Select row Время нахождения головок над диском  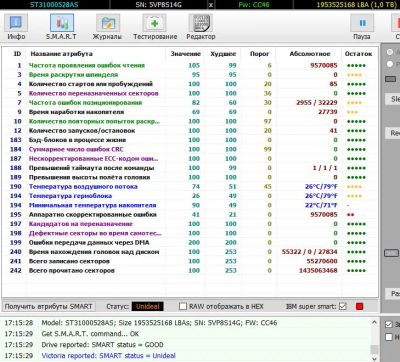[190, 252]
